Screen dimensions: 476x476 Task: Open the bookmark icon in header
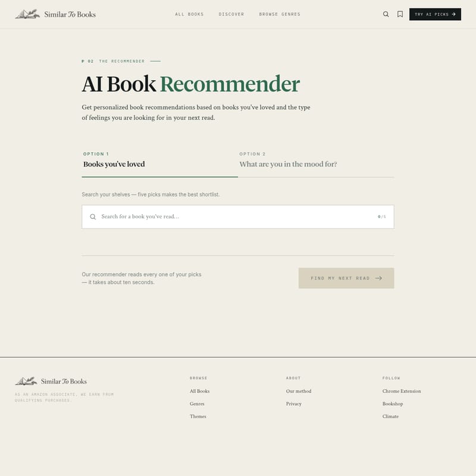(x=400, y=14)
